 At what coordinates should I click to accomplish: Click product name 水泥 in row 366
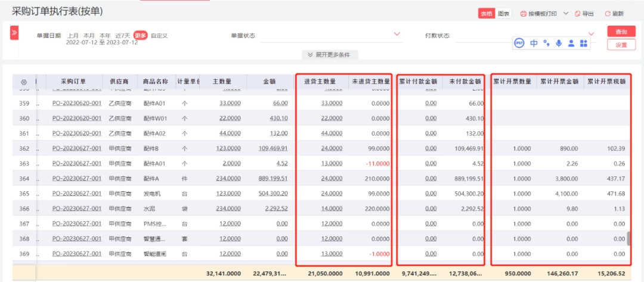(x=150, y=209)
